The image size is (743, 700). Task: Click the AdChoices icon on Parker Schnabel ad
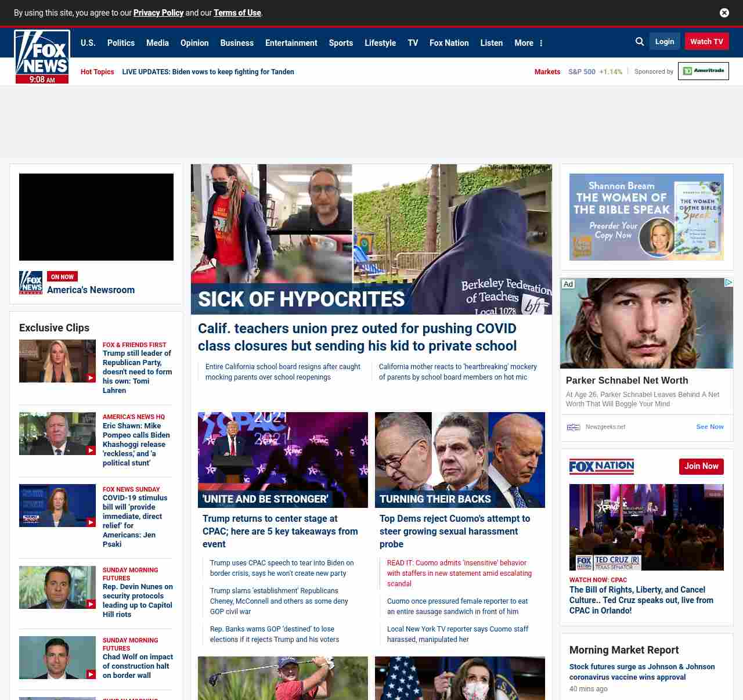728,283
